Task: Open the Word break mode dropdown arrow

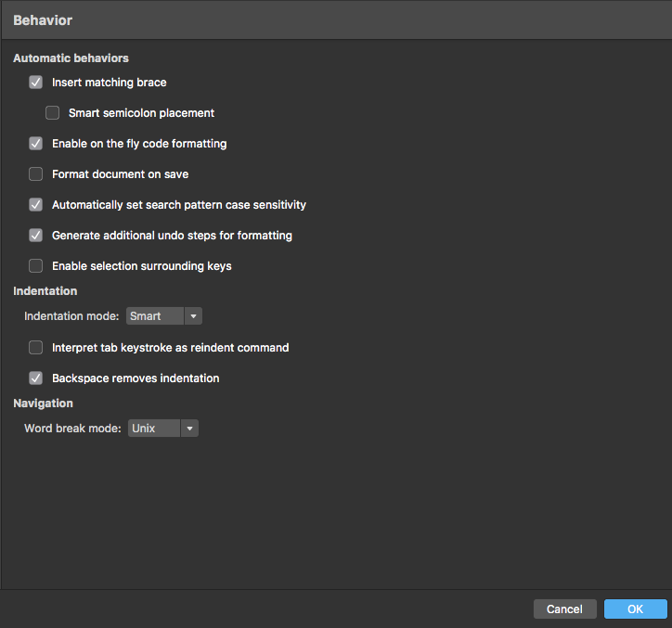Action: tap(189, 429)
